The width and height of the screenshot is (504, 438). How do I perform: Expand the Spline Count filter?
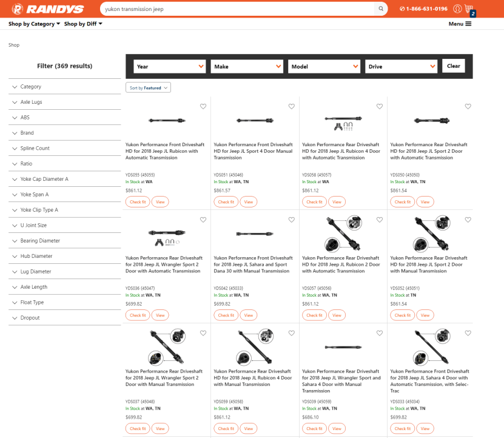tap(65, 148)
